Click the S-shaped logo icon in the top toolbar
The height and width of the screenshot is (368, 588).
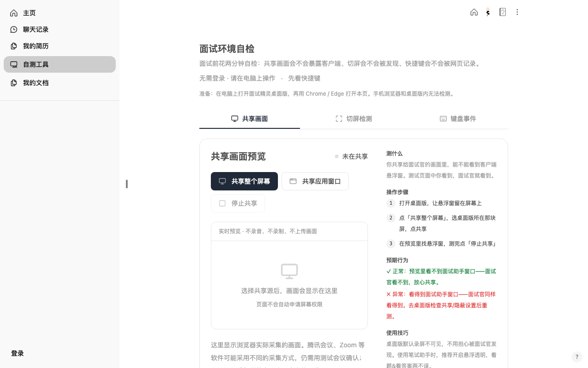488,12
